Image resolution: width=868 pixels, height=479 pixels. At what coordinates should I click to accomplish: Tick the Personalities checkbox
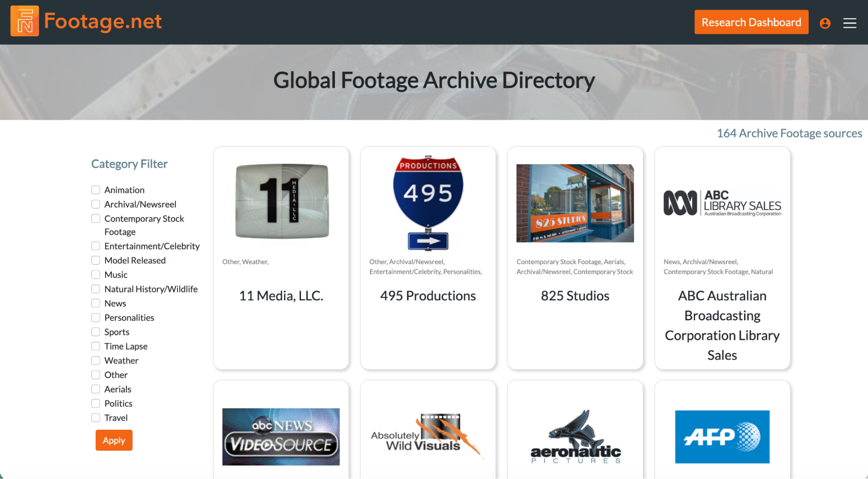pyautogui.click(x=96, y=318)
